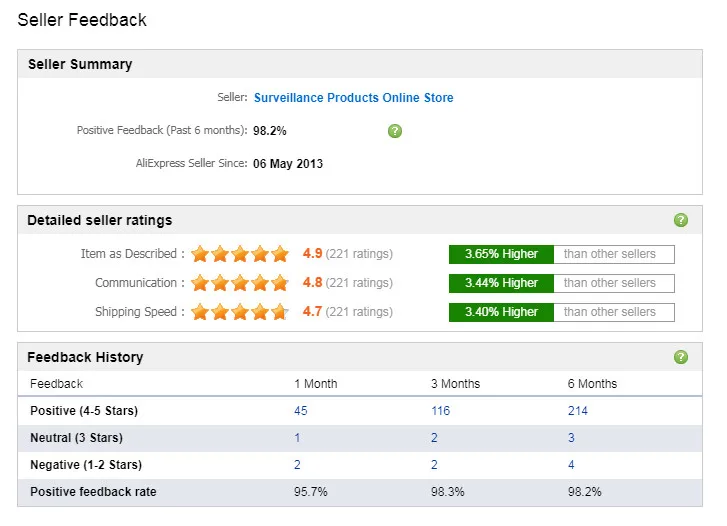Open 1 Month neutral feedback count
727x526 pixels.
[x=297, y=438]
